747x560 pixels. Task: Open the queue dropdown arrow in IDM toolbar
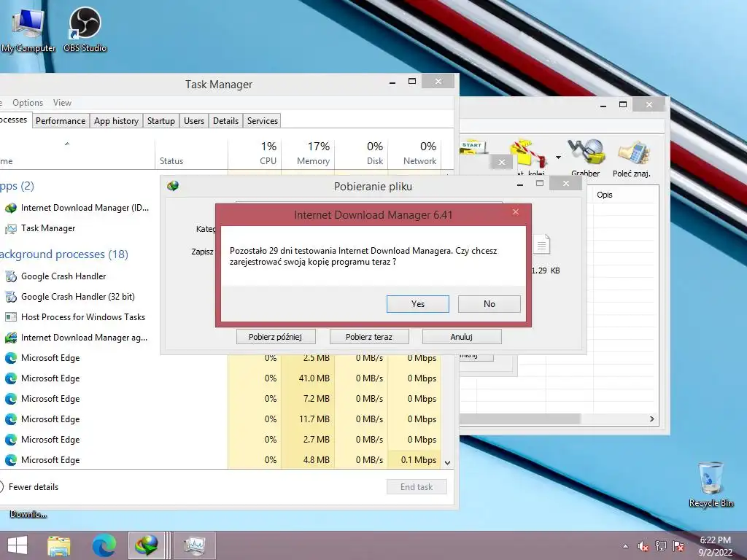(558, 157)
